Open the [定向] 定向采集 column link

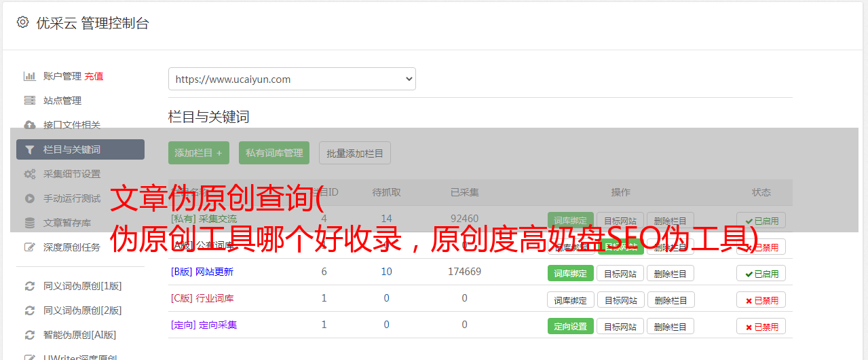[x=204, y=325]
